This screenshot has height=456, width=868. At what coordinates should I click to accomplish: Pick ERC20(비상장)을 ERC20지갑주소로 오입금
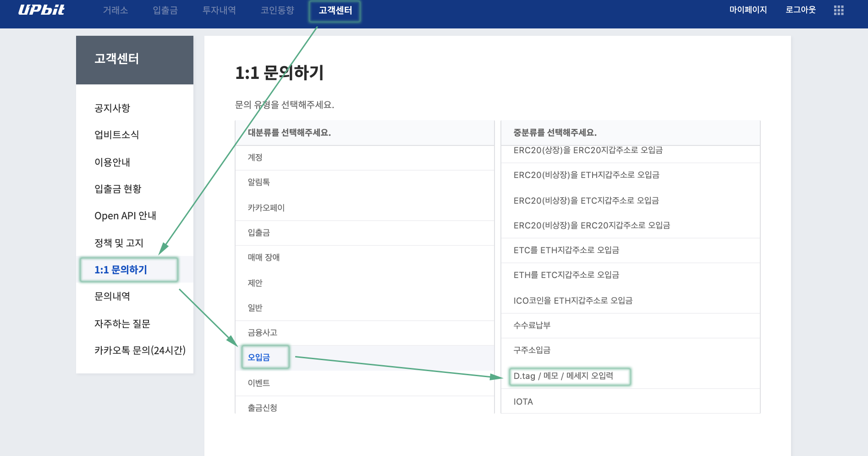[631, 225]
